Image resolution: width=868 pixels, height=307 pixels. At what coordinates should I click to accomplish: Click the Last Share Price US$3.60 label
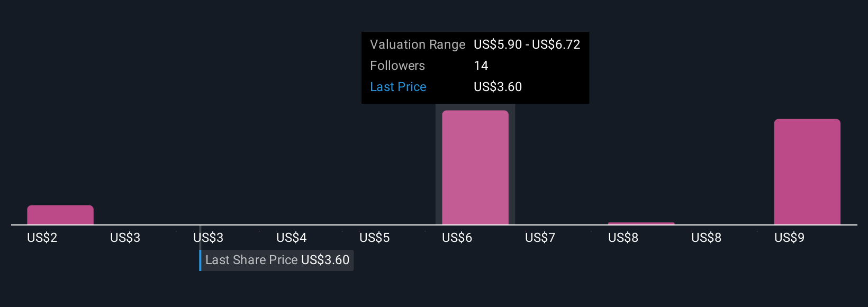(x=277, y=260)
